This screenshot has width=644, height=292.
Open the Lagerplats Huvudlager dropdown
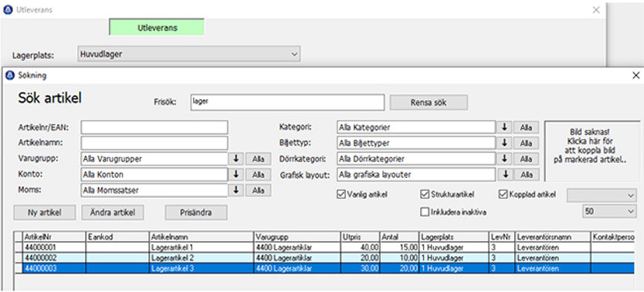(188, 54)
